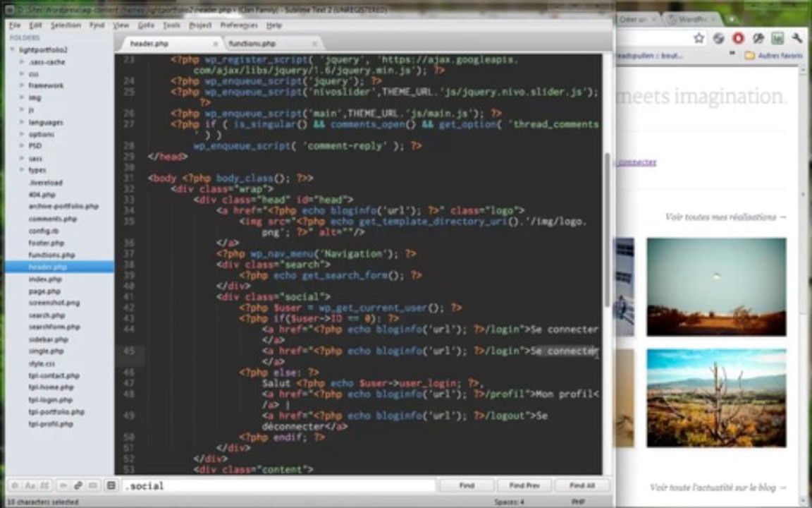Open archive-portfolio.php in the sidebar

pos(63,206)
